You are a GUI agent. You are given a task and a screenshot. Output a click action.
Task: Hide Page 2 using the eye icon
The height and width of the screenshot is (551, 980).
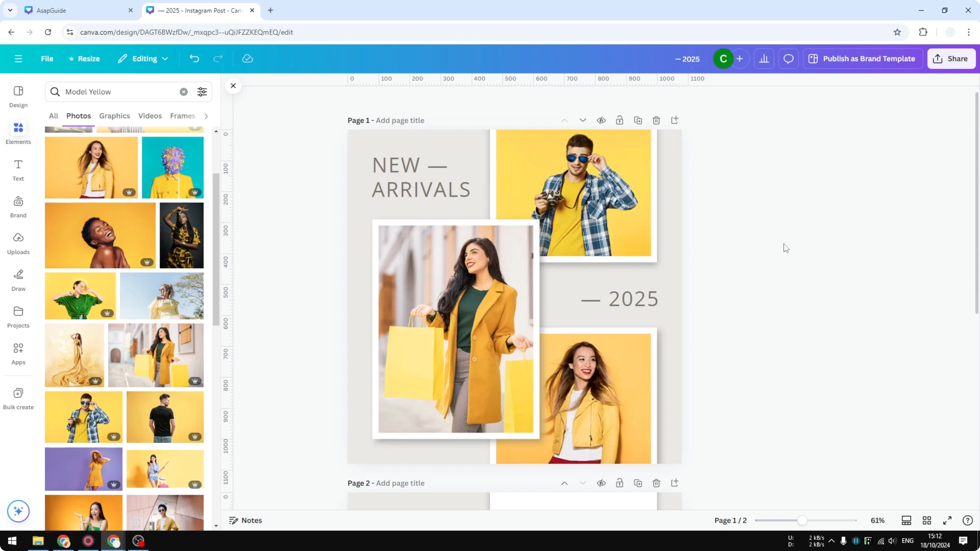601,483
